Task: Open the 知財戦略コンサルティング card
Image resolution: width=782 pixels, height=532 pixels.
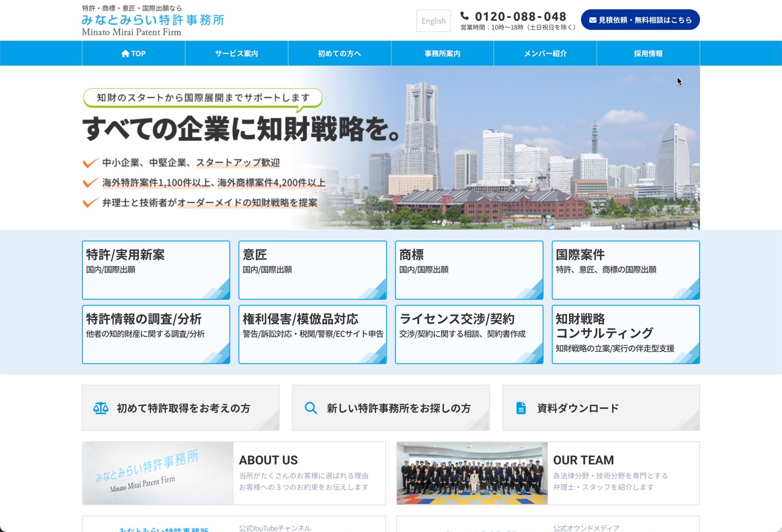Action: pyautogui.click(x=626, y=335)
